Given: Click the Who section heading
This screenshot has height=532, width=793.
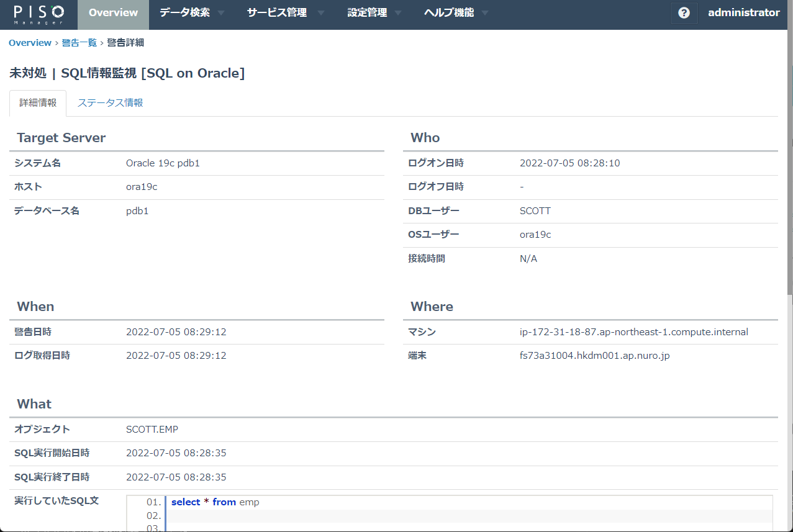Looking at the screenshot, I should (425, 138).
